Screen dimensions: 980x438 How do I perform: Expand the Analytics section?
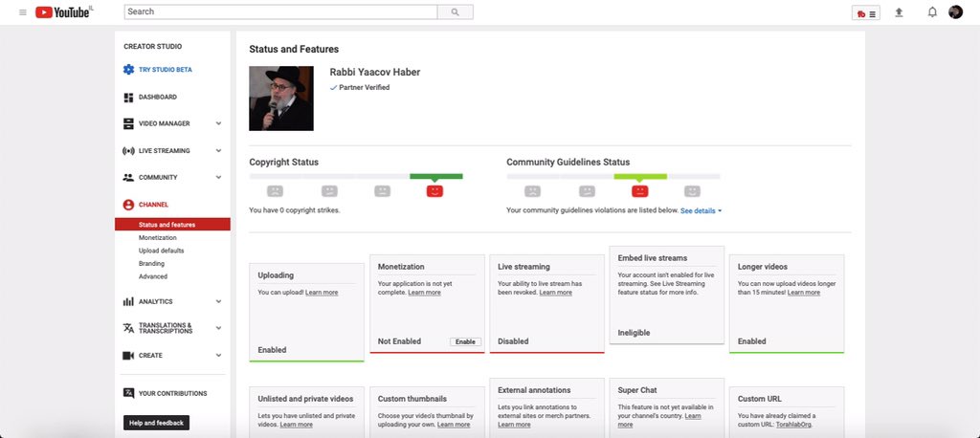(x=219, y=302)
